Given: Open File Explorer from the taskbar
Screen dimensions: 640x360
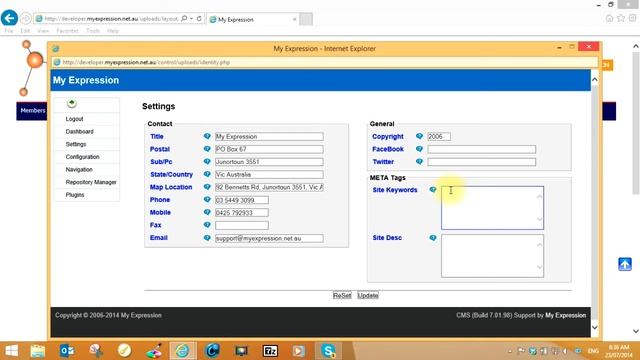Looking at the screenshot, I should coord(38,351).
